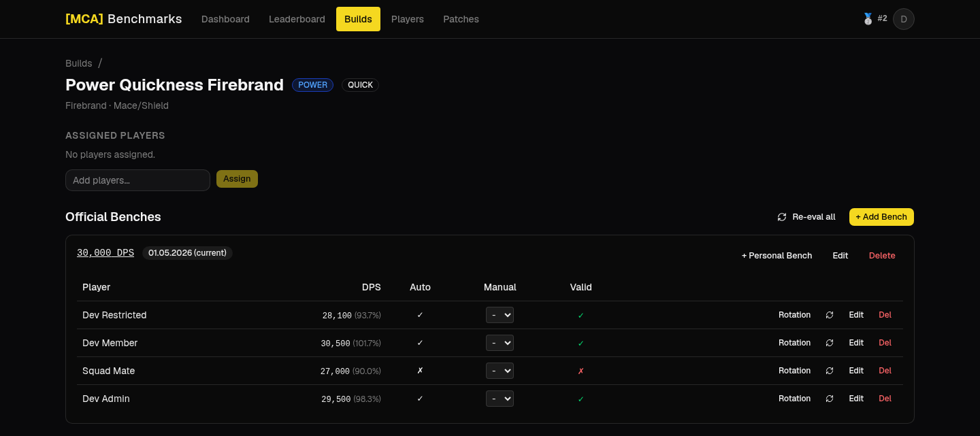Click the Auto checkmark for Dev Admin
This screenshot has height=436, width=980.
[420, 399]
